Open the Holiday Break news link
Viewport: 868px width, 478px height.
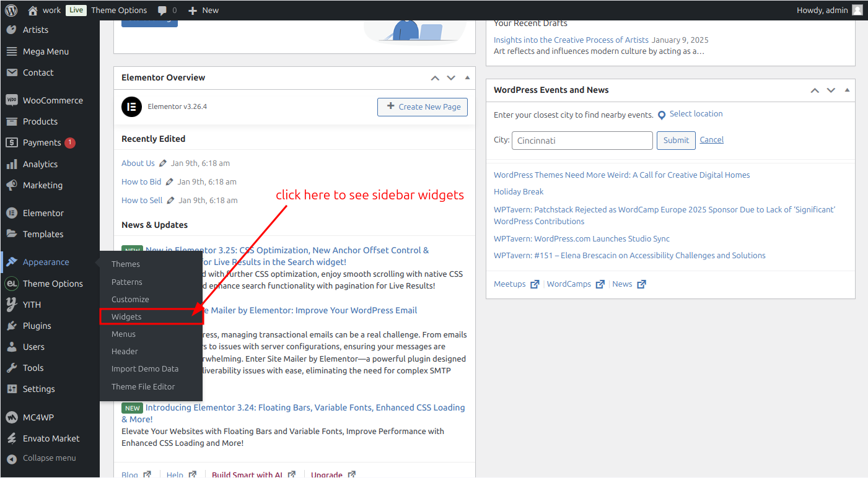point(519,192)
